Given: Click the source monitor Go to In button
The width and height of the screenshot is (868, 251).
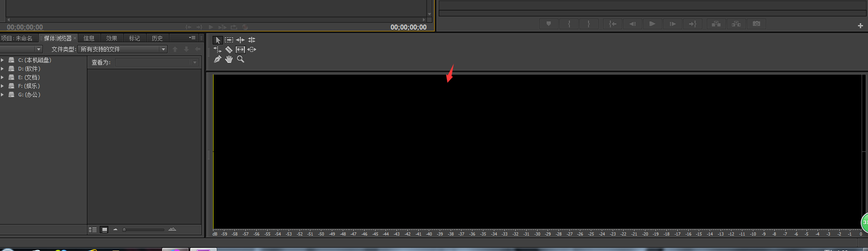Looking at the screenshot, I should coord(188,27).
